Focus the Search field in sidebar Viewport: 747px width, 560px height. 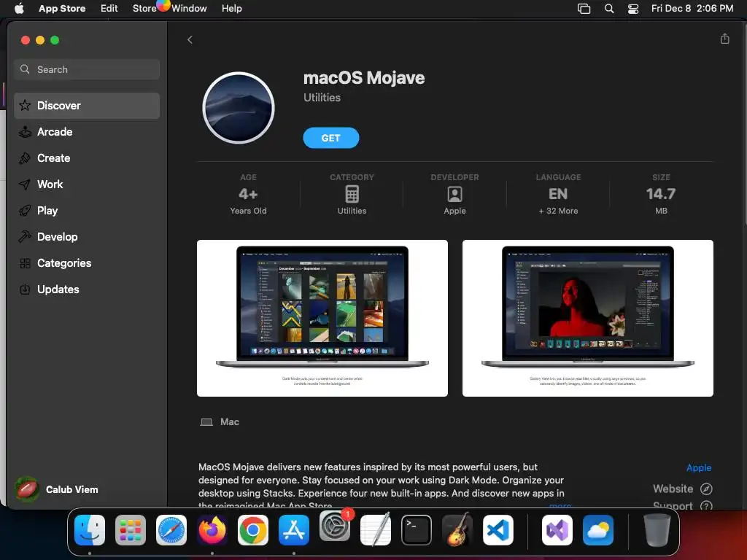(x=87, y=69)
